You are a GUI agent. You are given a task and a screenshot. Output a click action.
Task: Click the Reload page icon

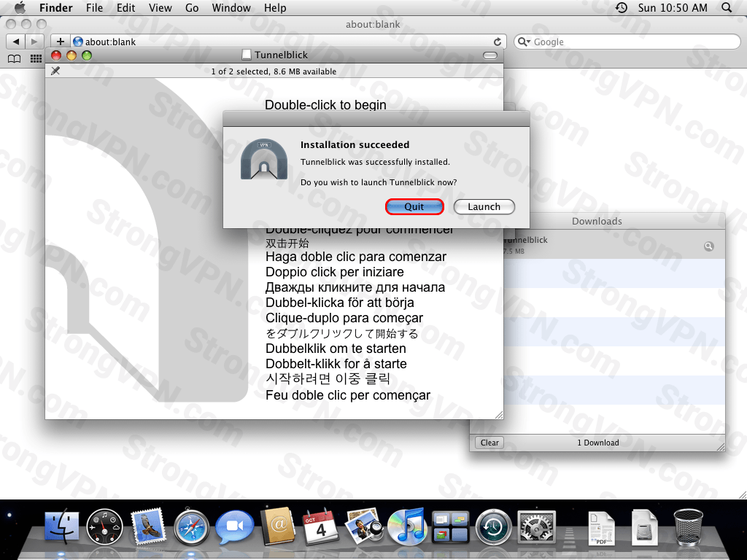pyautogui.click(x=498, y=42)
